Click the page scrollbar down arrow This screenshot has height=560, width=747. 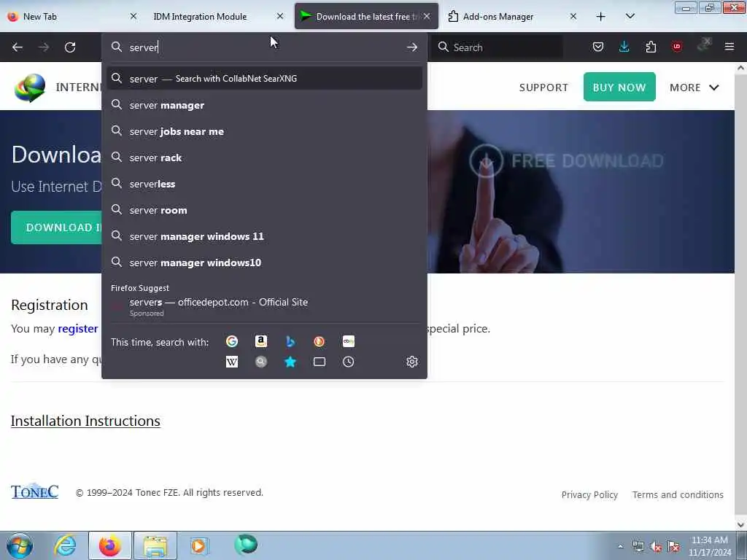pyautogui.click(x=740, y=525)
